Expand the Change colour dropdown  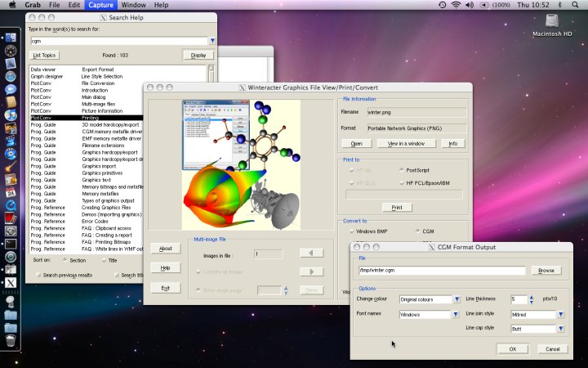tap(455, 300)
